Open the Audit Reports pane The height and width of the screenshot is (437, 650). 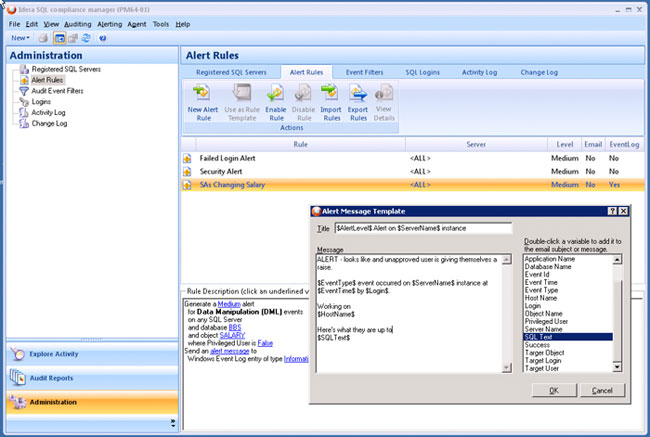[x=92, y=378]
